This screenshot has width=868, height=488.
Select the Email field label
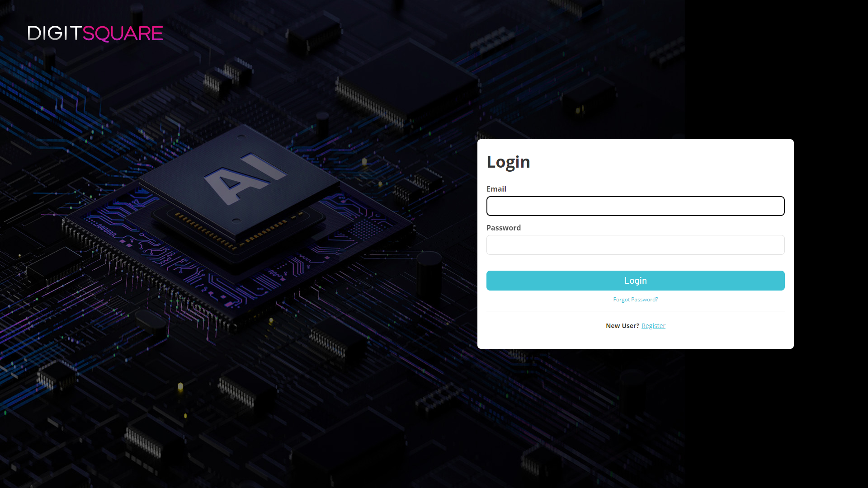tap(496, 189)
